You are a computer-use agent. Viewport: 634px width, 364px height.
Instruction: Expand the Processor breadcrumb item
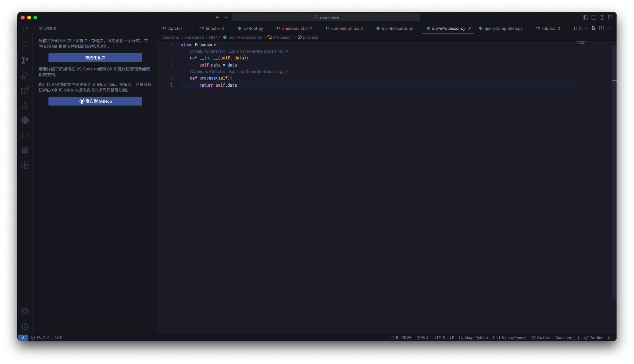283,37
